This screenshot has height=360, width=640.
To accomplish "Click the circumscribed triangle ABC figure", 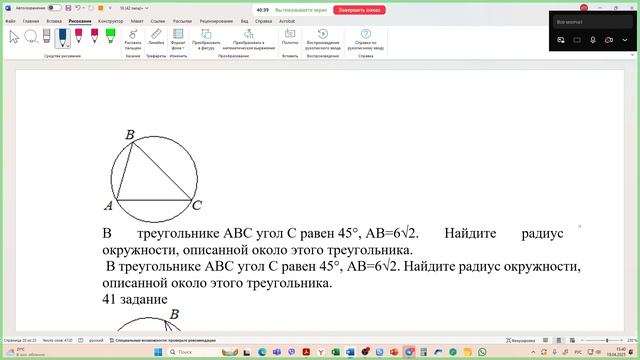I will (x=153, y=176).
